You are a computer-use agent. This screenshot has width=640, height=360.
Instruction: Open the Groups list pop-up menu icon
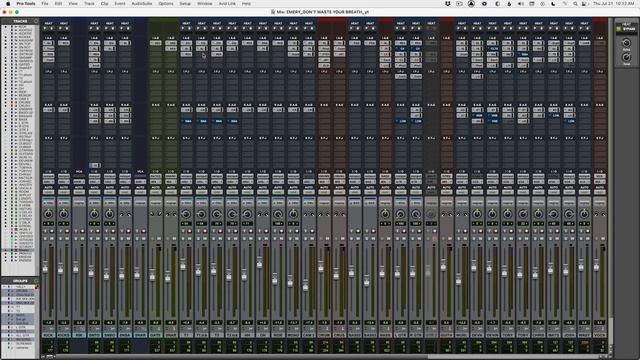click(x=36, y=281)
